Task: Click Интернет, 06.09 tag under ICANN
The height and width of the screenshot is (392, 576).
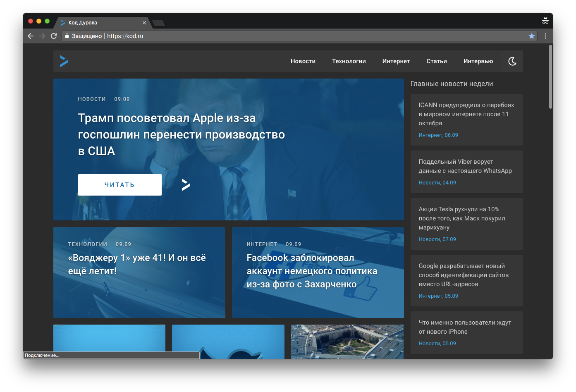Action: click(x=438, y=135)
